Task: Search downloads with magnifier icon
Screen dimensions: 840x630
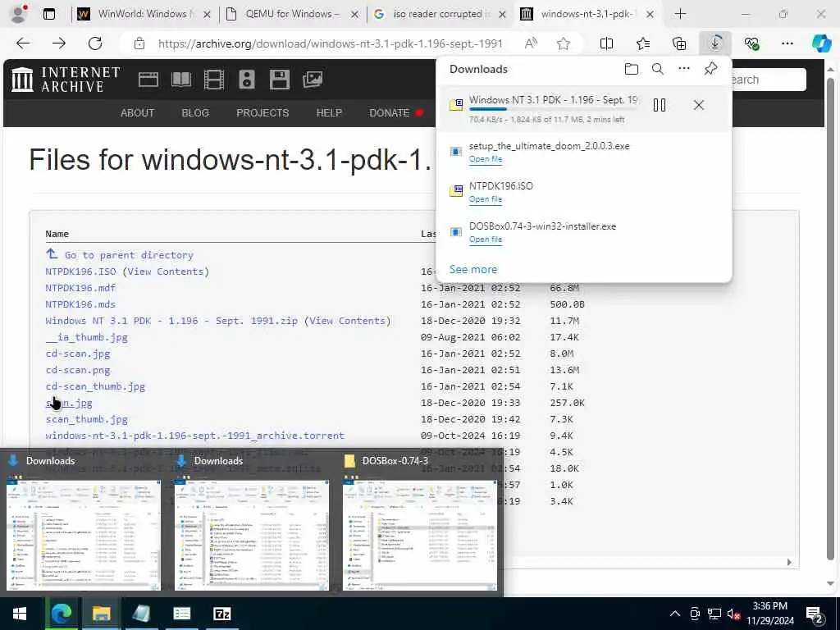Action: point(658,69)
